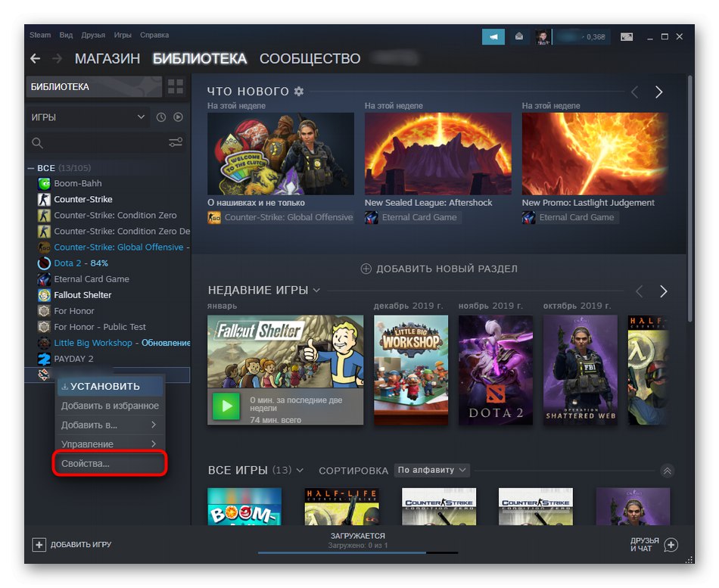
Task: Click the Boom-Bahh game icon
Action: [44, 184]
